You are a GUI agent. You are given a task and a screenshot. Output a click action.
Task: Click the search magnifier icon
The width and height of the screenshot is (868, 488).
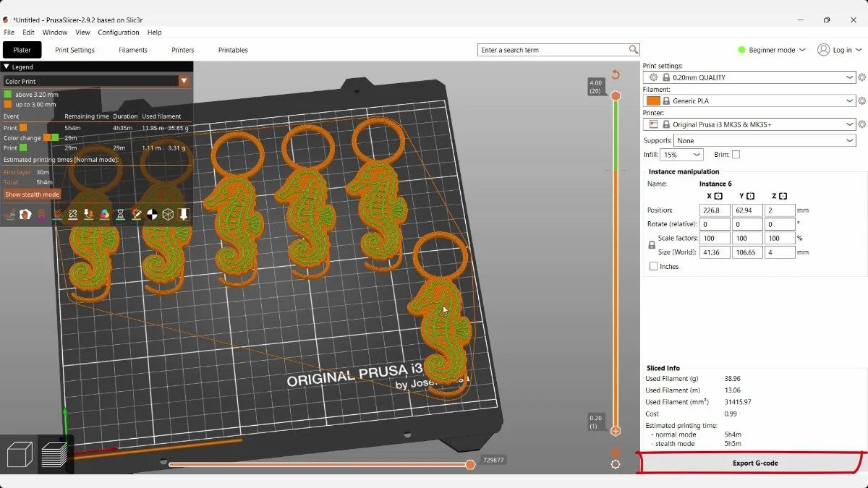pos(634,50)
